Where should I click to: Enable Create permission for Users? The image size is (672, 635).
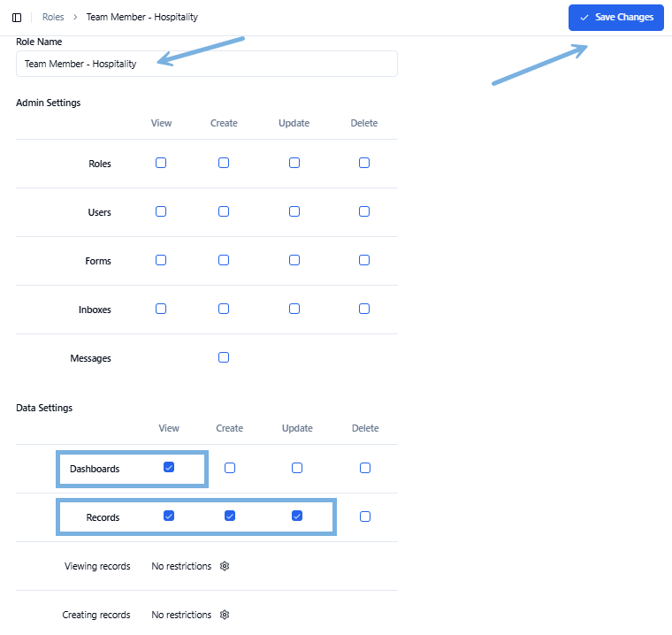pos(224,211)
